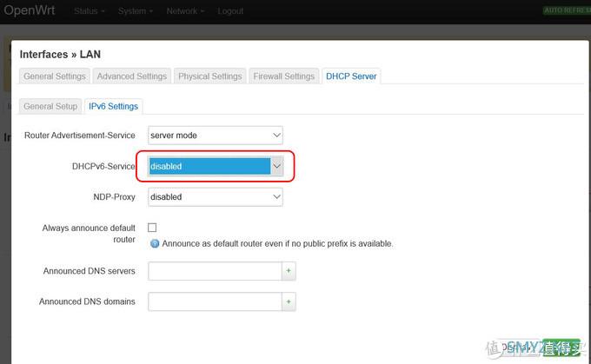The height and width of the screenshot is (364, 591).
Task: Focus the Announced DNS servers field
Action: tap(215, 271)
